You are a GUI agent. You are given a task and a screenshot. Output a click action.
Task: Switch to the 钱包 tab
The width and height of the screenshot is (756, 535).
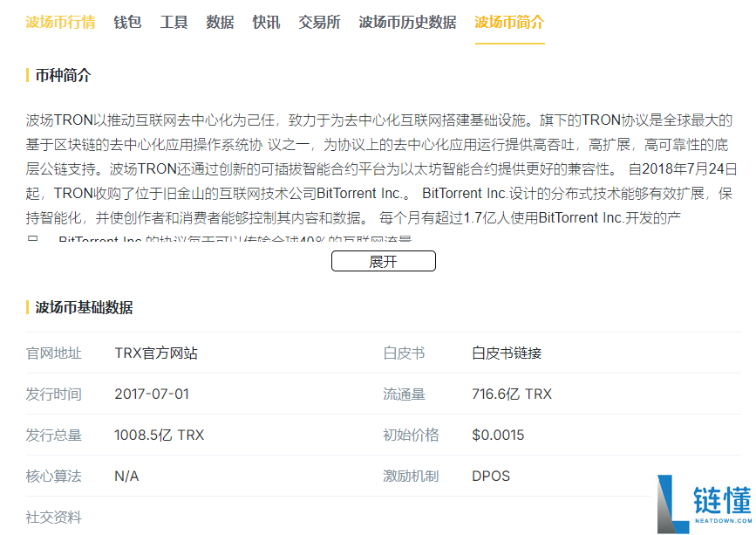(127, 22)
